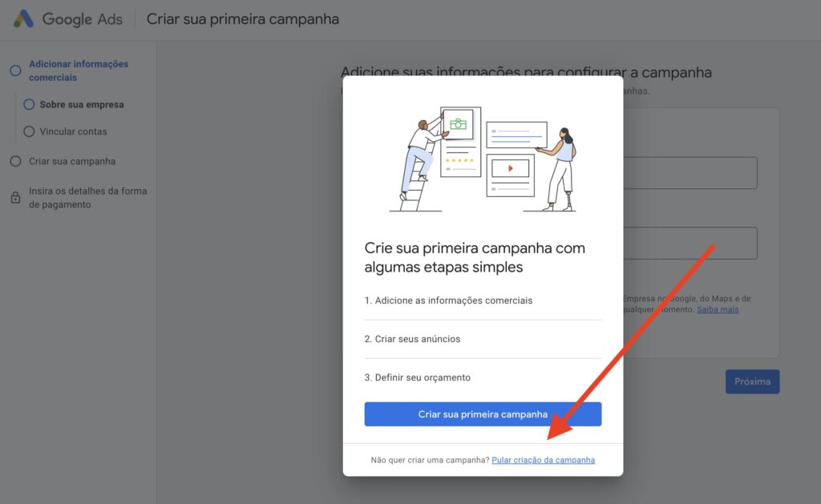Click the man on ladder illustration

point(420,157)
